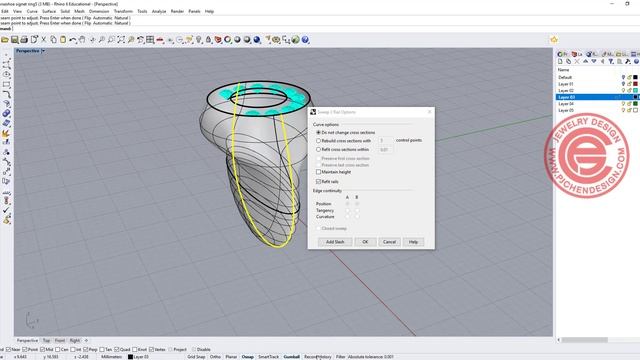Image resolution: width=640 pixels, height=360 pixels.
Task: Click the Add Slash button
Action: click(x=335, y=242)
